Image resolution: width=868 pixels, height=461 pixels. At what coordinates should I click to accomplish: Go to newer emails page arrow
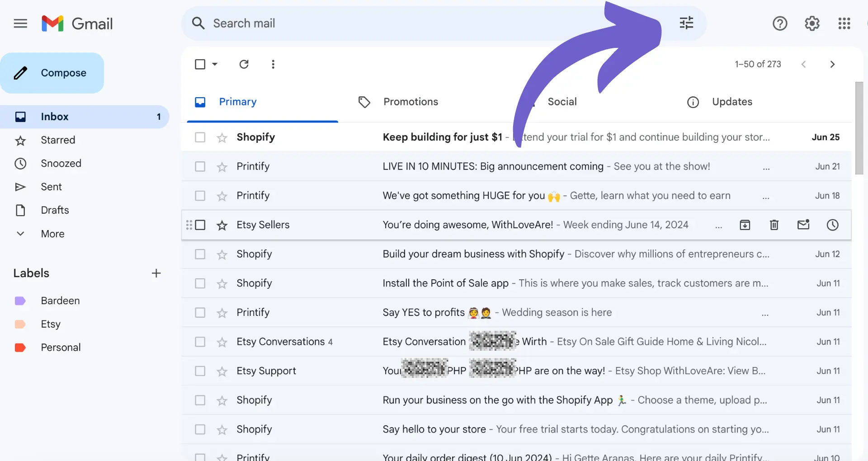[x=803, y=64]
